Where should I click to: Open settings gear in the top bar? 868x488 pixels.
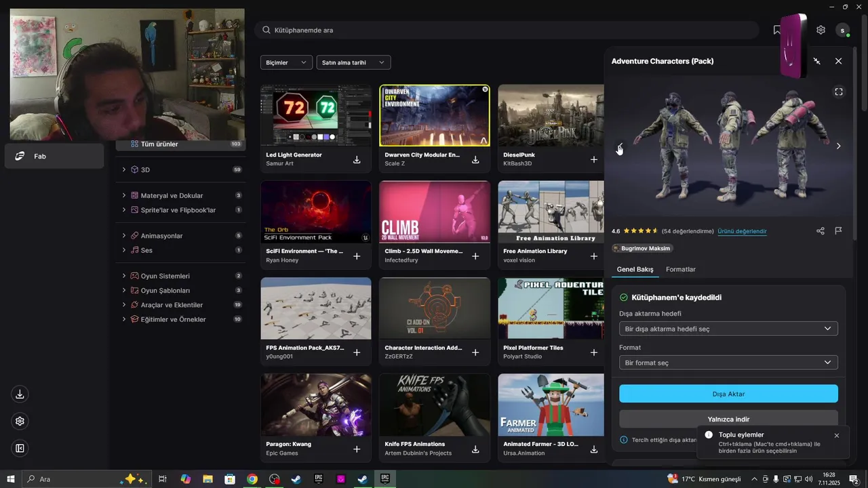click(821, 30)
